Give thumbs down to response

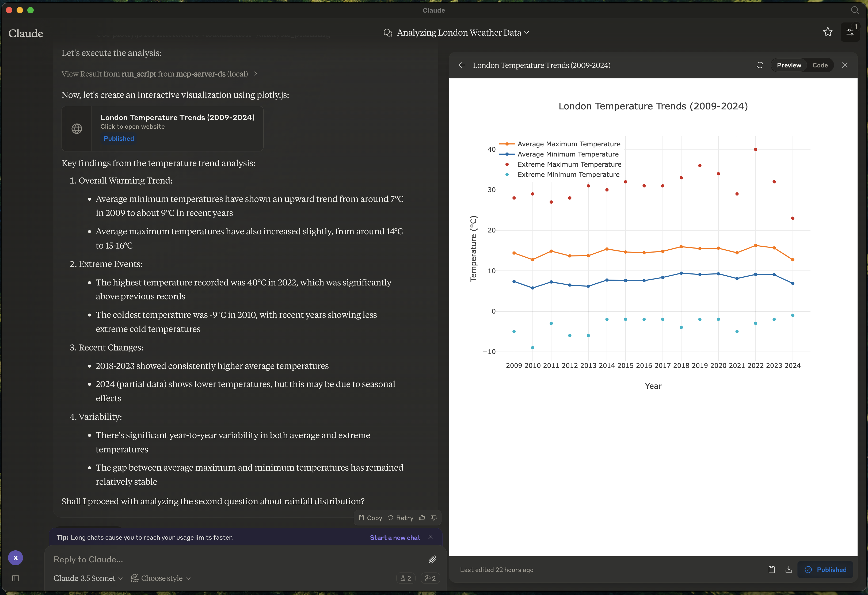pyautogui.click(x=434, y=518)
